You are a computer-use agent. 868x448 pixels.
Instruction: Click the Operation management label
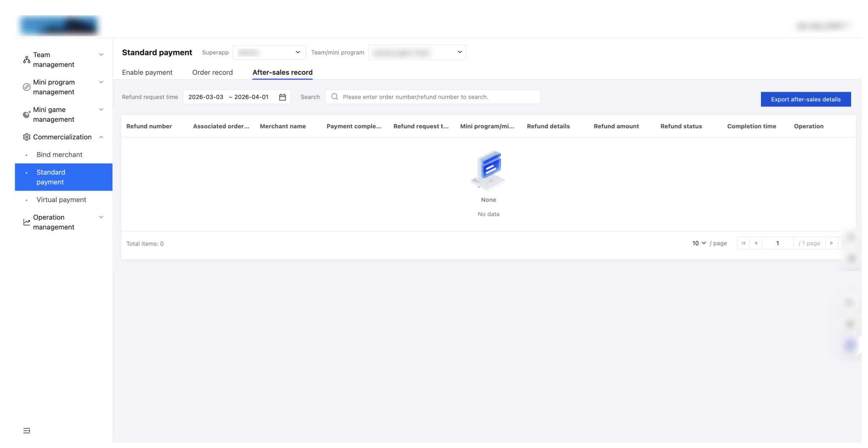click(54, 222)
